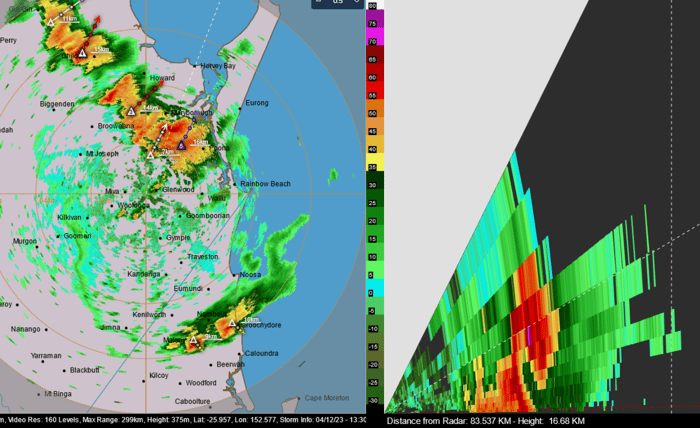Click the Woodford town label

pyautogui.click(x=201, y=383)
